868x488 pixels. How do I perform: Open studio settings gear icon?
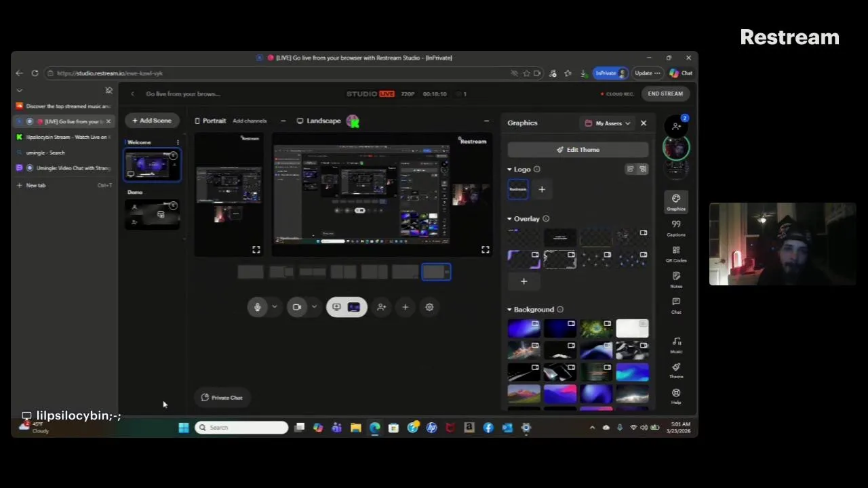click(429, 307)
